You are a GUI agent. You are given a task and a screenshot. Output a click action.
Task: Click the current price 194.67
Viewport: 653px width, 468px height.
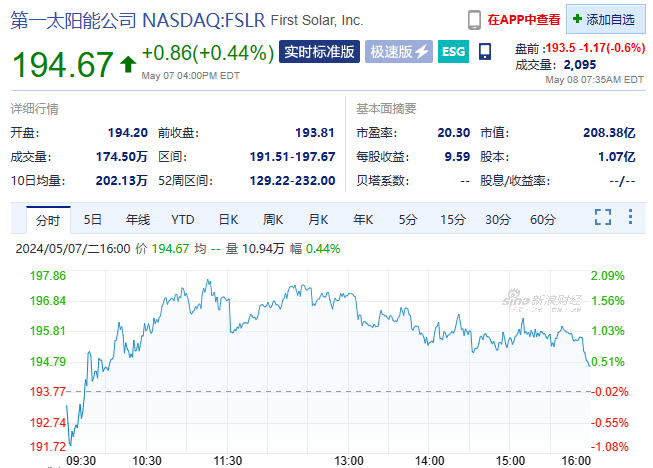click(63, 65)
